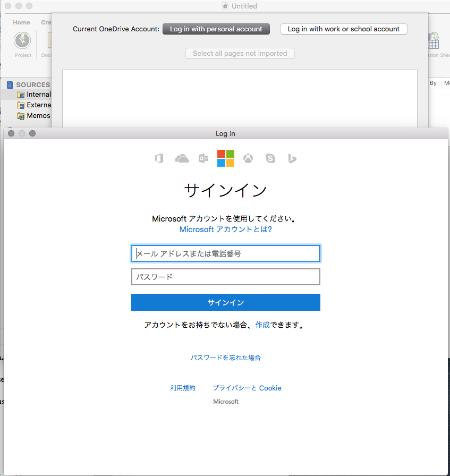Click the Xbox icon in services row

[x=248, y=158]
